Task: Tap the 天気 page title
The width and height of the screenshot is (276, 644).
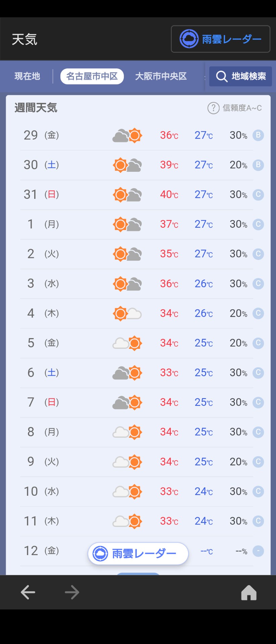Action: click(x=25, y=39)
